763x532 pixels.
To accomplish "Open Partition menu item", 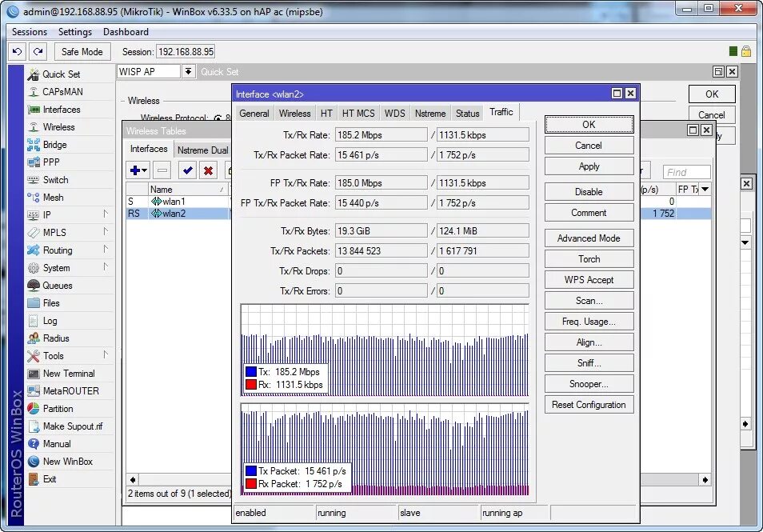I will [x=58, y=409].
